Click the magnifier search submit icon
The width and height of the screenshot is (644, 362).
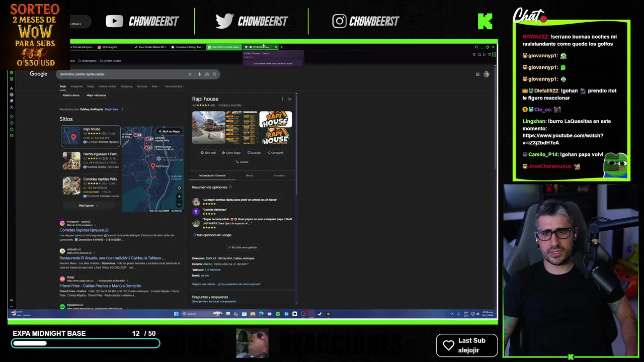[214, 74]
